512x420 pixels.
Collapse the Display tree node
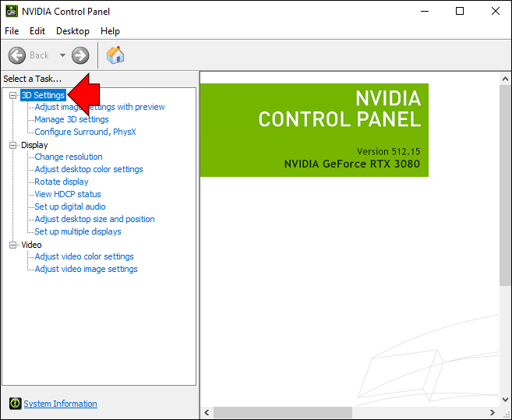tap(12, 146)
